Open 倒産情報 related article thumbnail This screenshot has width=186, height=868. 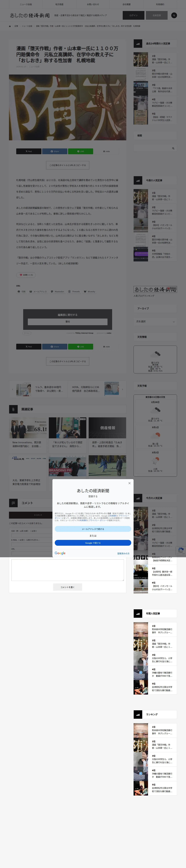(x=107, y=428)
